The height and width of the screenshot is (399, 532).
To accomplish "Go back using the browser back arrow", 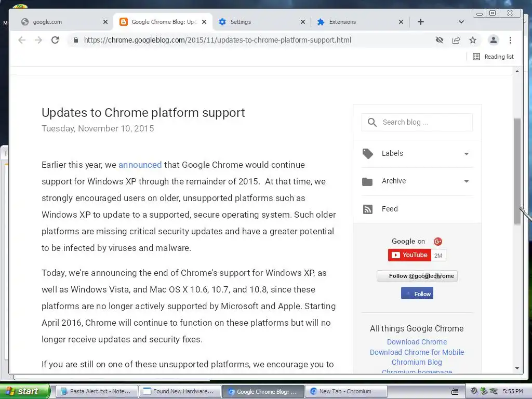I will tap(22, 40).
